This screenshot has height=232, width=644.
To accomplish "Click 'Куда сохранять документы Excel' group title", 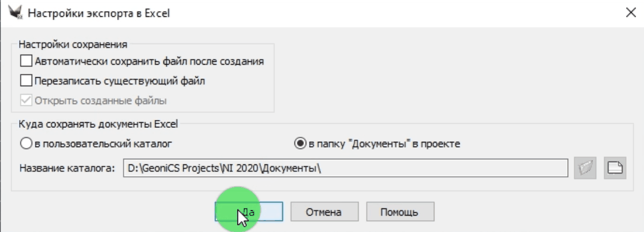I will 98,123.
